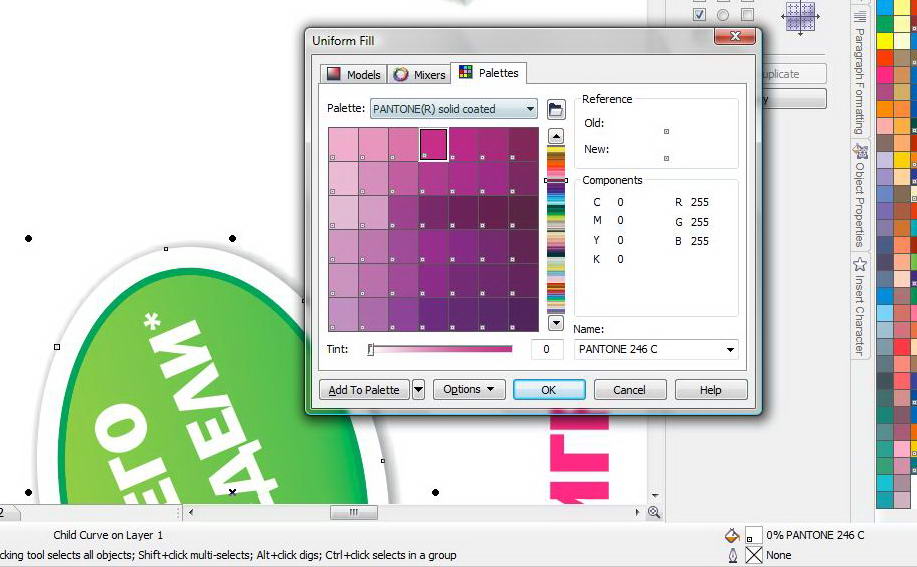917x567 pixels.
Task: Click the Palettes tab grid icon
Action: pyautogui.click(x=466, y=72)
